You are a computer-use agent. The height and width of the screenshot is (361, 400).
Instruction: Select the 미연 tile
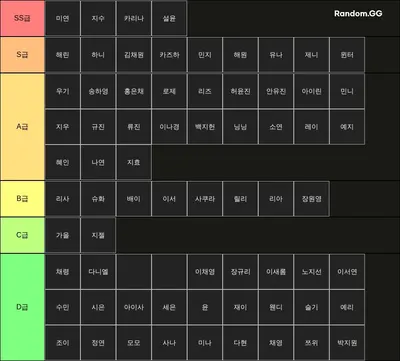(63, 18)
